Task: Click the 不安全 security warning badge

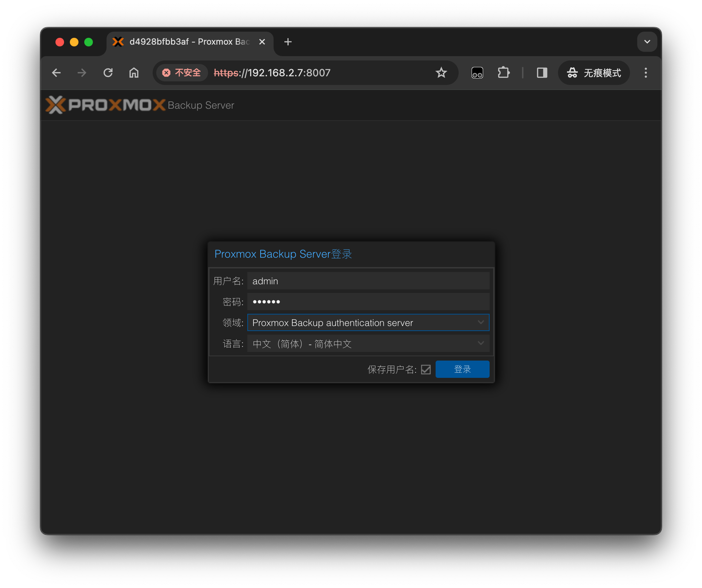Action: click(181, 73)
